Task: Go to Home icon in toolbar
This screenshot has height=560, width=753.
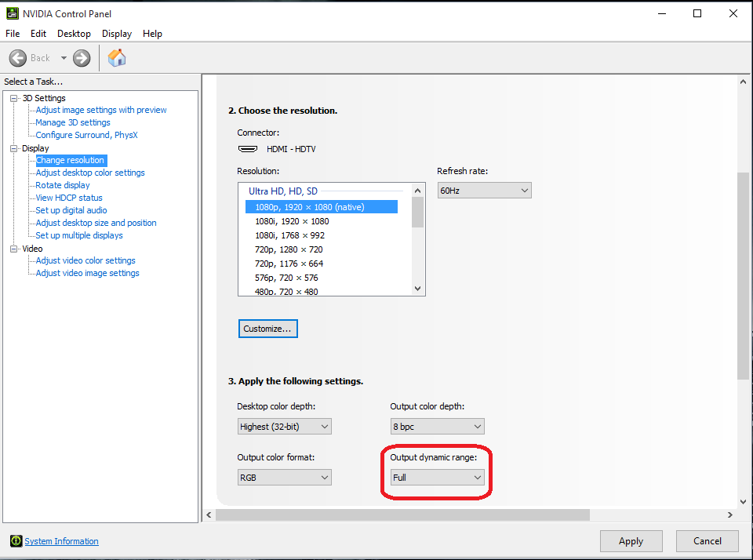Action: point(117,58)
